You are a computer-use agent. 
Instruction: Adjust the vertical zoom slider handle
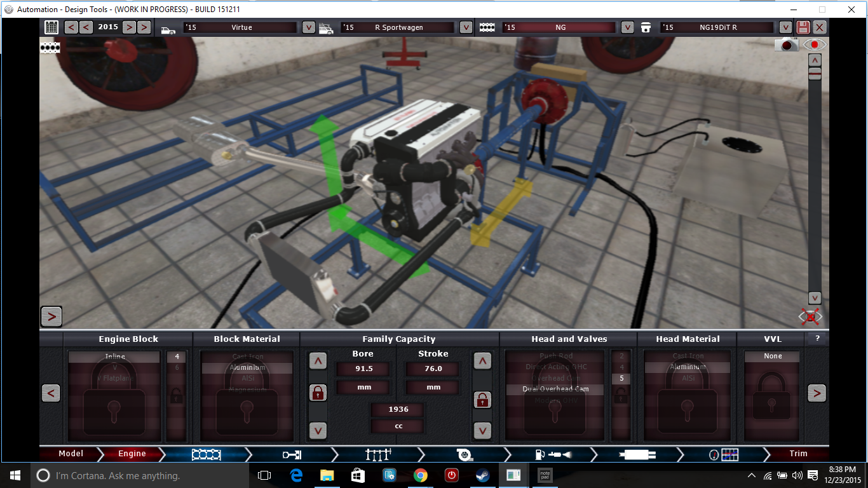point(815,74)
